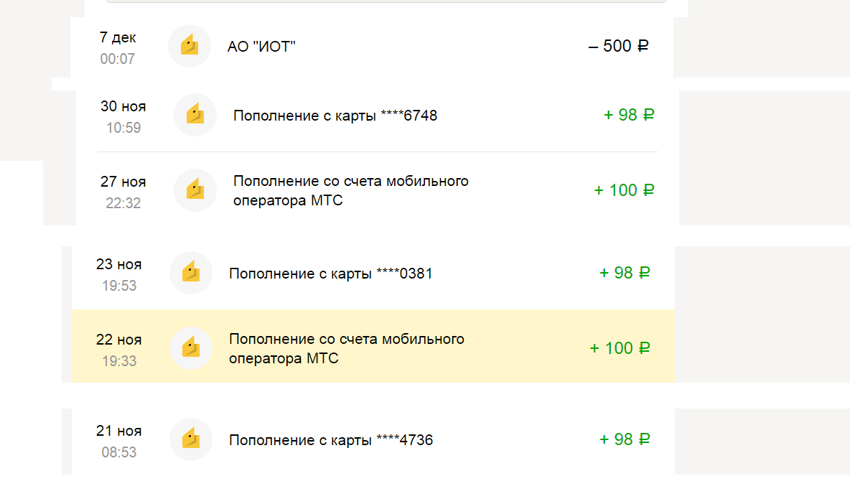Open 27 ноя МТС mobile top-up entry
Screen dimensions: 850x504
(x=350, y=190)
